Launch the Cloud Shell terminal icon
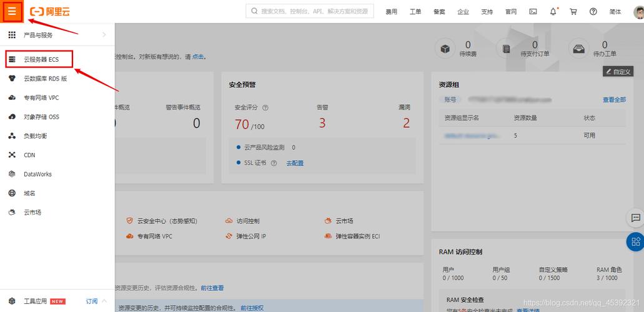This screenshot has width=644, height=312. (533, 11)
